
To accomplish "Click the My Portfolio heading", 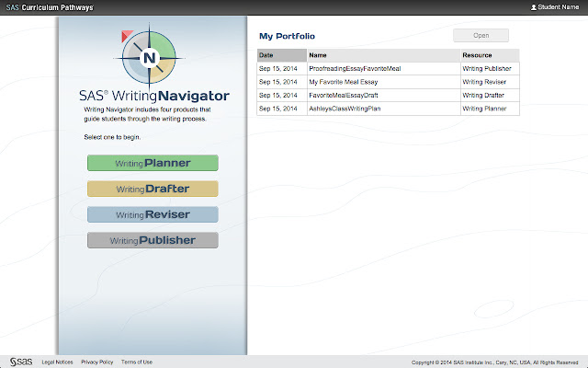I will click(287, 36).
